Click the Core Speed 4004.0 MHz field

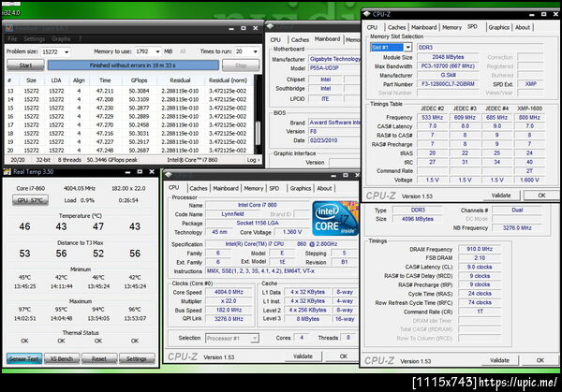229,292
